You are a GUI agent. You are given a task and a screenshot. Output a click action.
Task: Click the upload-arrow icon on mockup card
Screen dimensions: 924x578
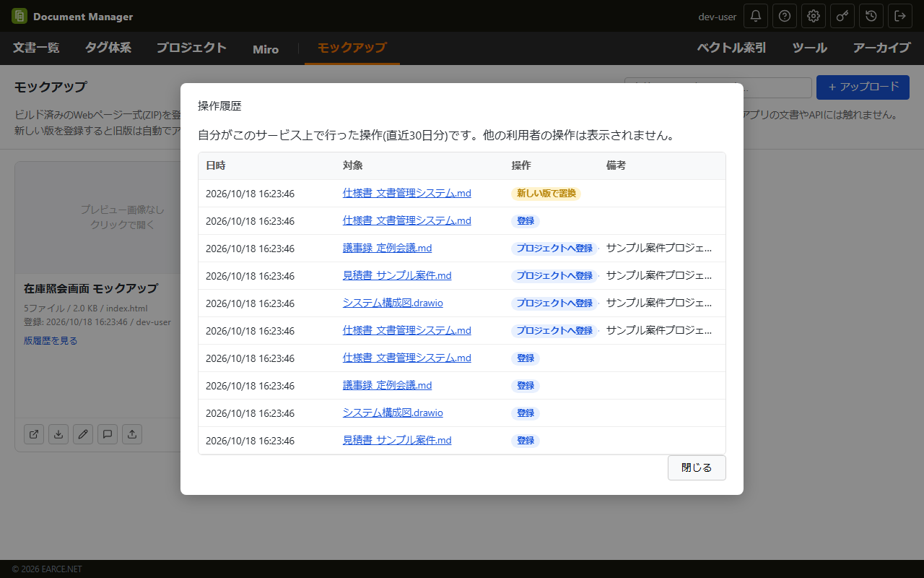pos(132,434)
